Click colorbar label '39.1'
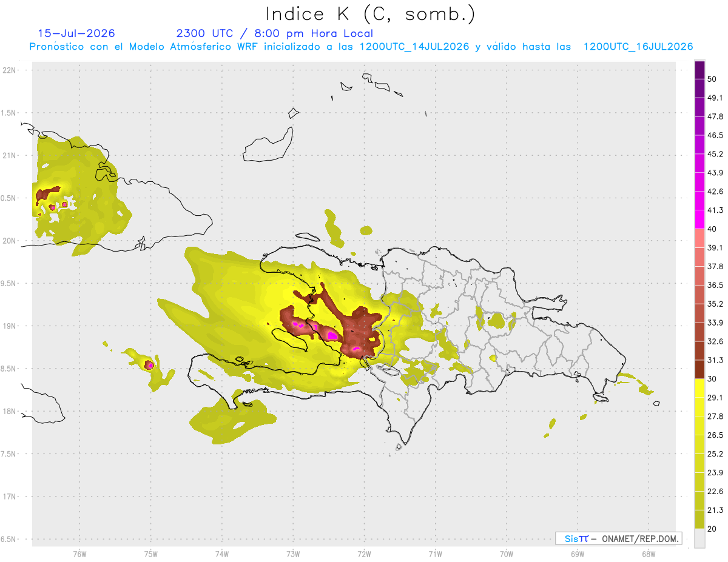This screenshot has width=728, height=562. [715, 248]
